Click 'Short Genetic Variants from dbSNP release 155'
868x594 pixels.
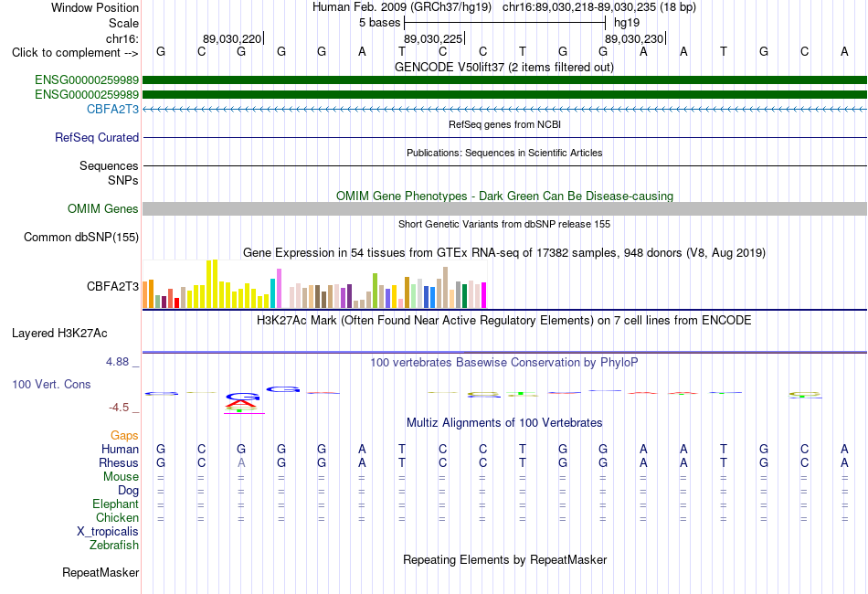point(504,224)
